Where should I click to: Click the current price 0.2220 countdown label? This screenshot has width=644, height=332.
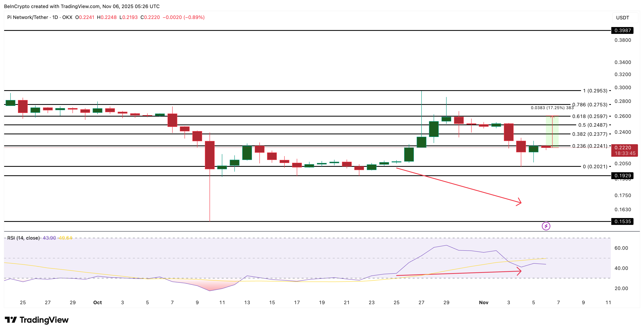tap(624, 150)
